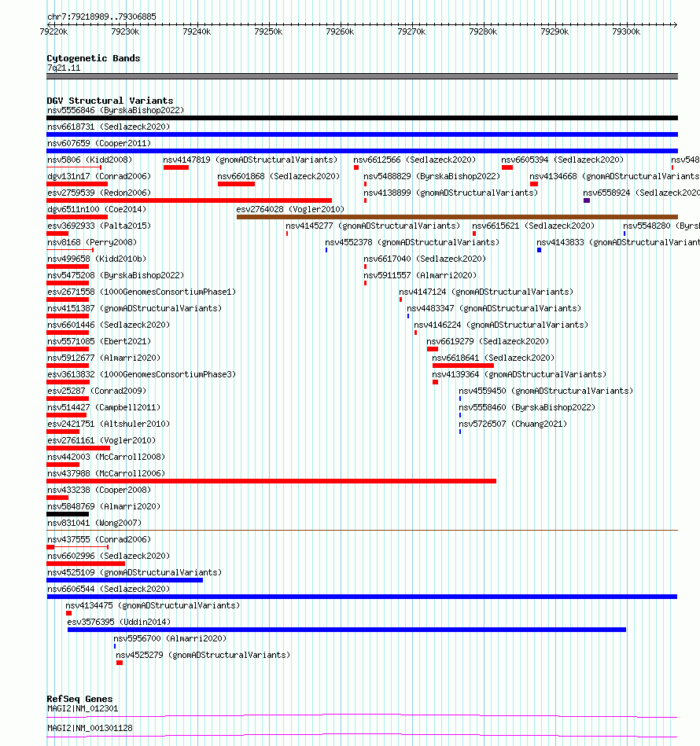This screenshot has width=700, height=746.
Task: Click the nsv4143833 variant label
Action: 618,243
